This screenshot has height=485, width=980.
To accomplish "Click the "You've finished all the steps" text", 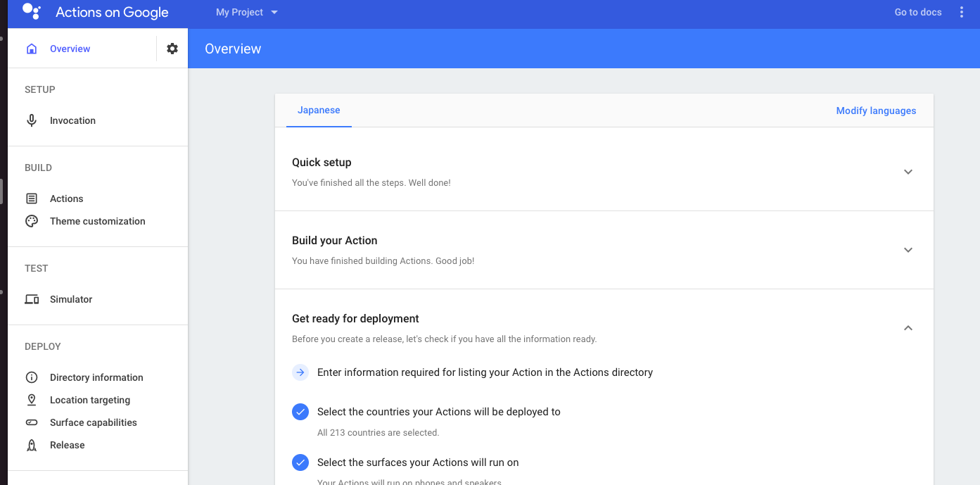I will click(371, 182).
